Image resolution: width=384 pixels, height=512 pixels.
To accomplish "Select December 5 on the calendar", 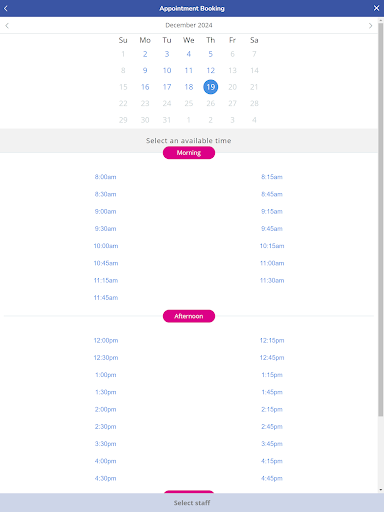I will pos(211,54).
